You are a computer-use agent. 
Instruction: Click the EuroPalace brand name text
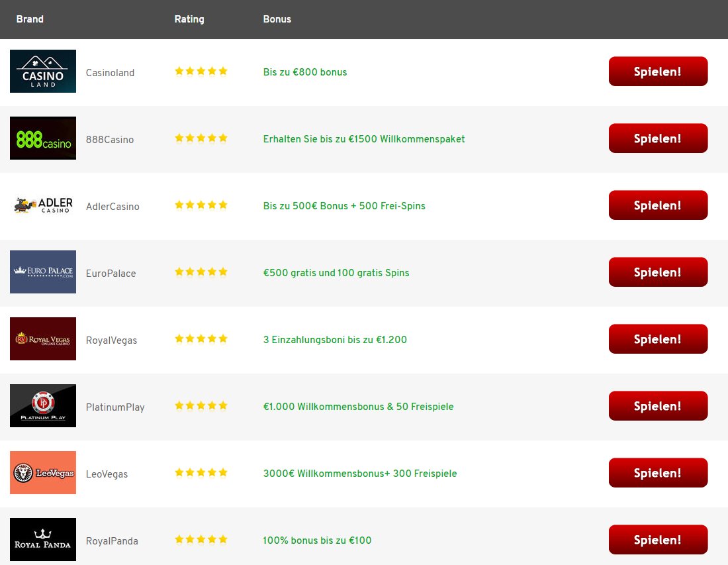(x=111, y=274)
